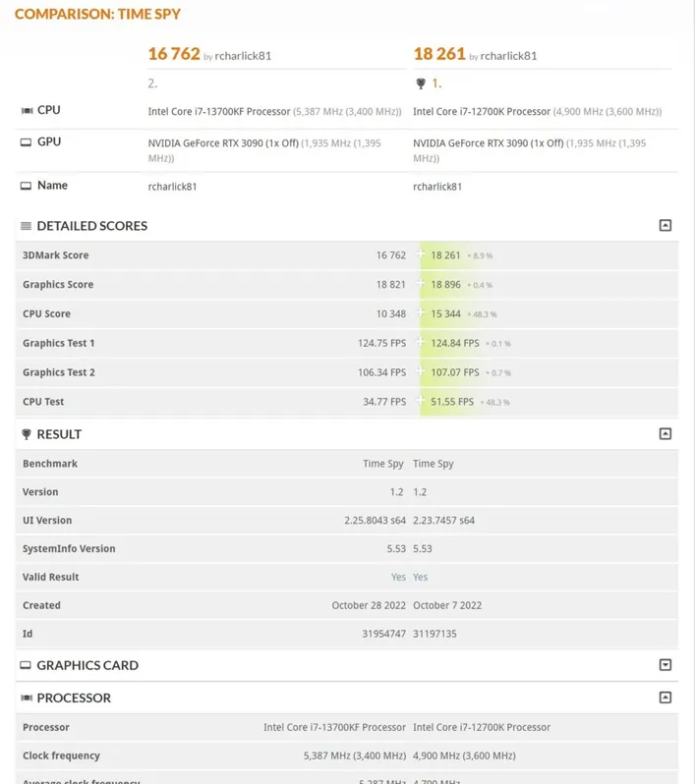Viewport: 695px width, 784px height.
Task: Expand the Graphics Card section
Action: click(666, 665)
